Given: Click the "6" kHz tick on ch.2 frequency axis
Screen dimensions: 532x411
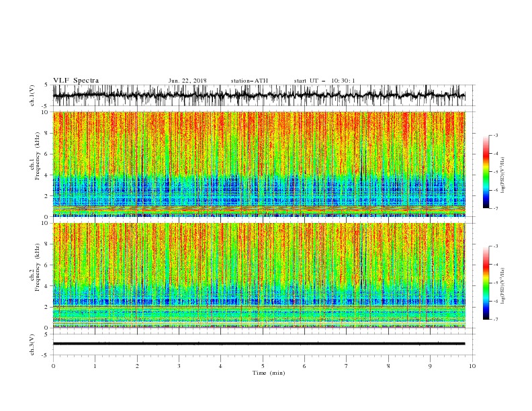Looking at the screenshot, I should pos(47,265).
